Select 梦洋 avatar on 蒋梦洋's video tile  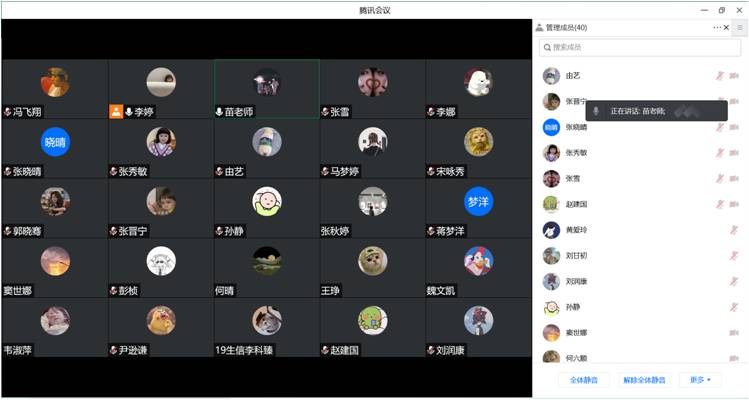pos(478,200)
